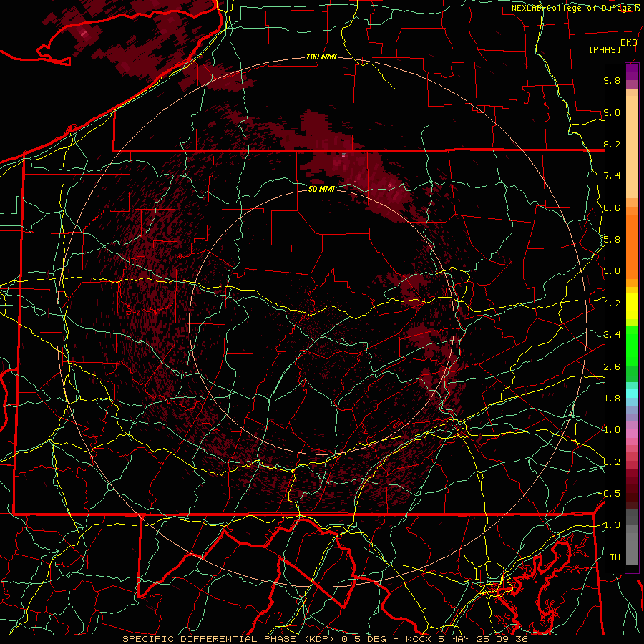
Task: Click the 09:36 timestamp in the caption
Action: point(513,639)
